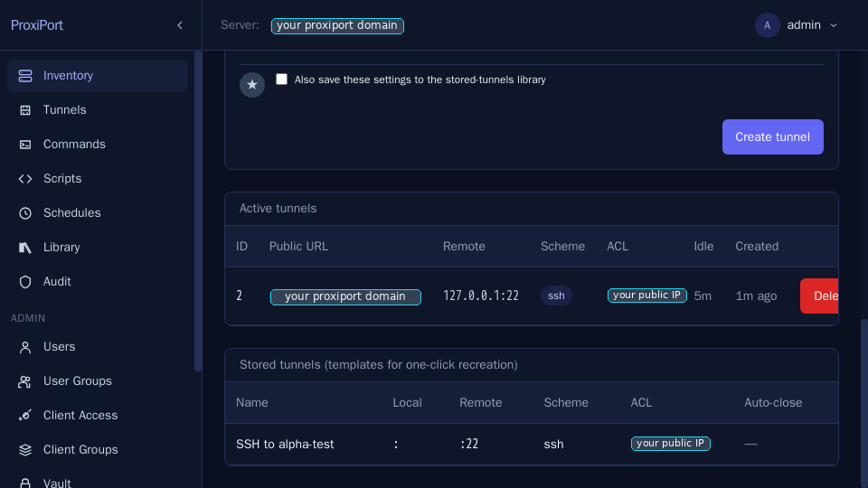This screenshot has height=488, width=868.
Task: Click the Client Groups layers icon
Action: coord(25,450)
